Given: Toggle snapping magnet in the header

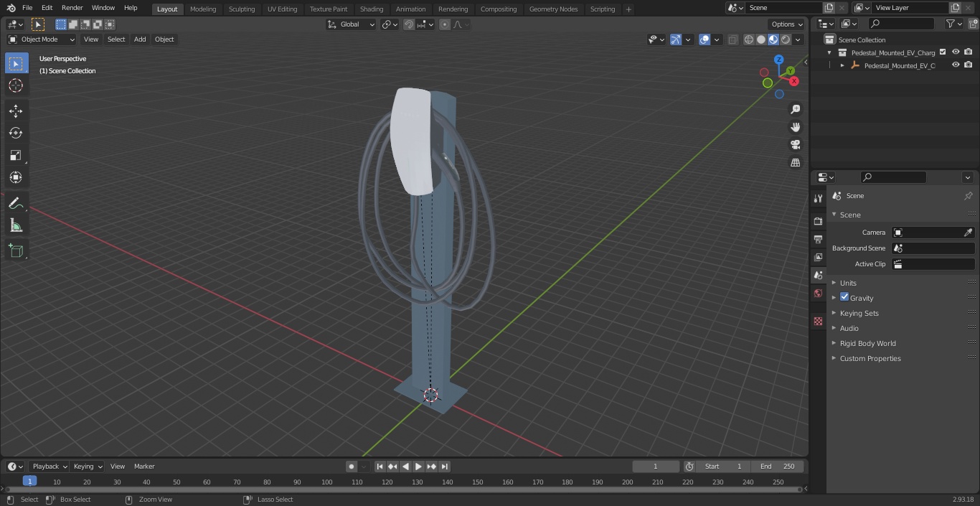Looking at the screenshot, I should (x=409, y=24).
